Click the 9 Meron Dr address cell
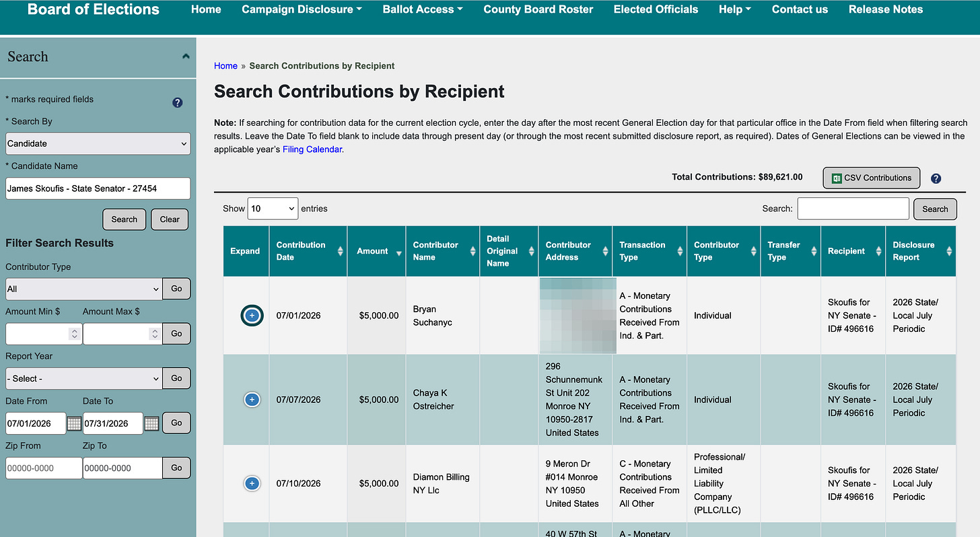This screenshot has width=980, height=537. [575, 483]
